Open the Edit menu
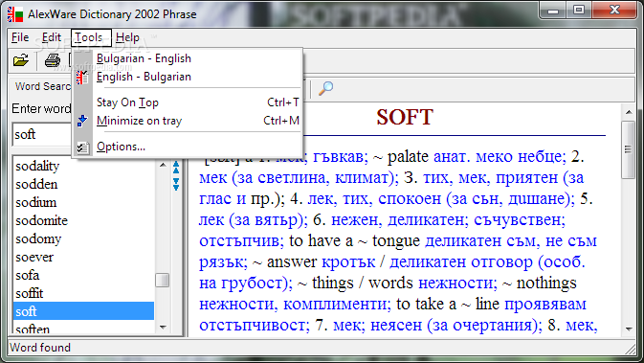644x363 pixels. 52,37
